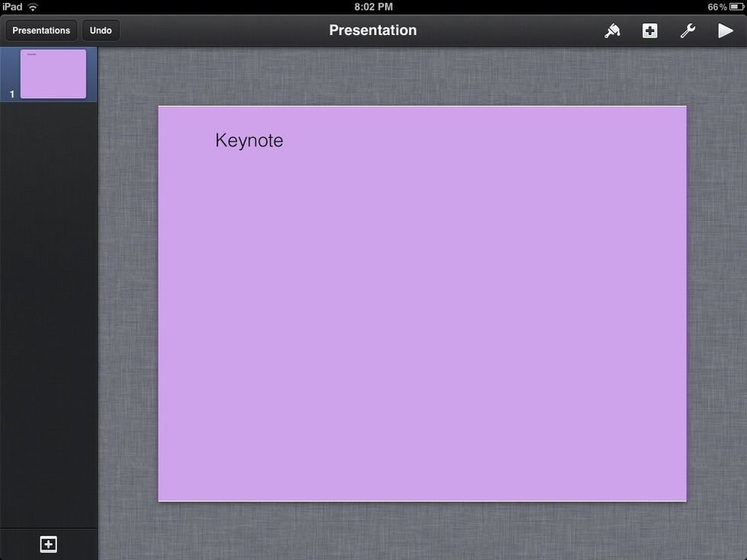The height and width of the screenshot is (560, 747).
Task: Tap the empty purple slide center
Action: click(422, 320)
